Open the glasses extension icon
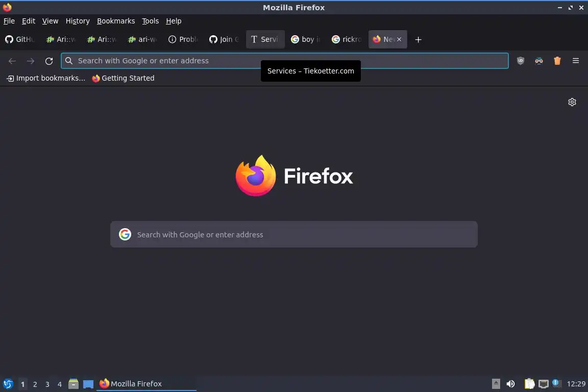This screenshot has width=588, height=392. 539,61
